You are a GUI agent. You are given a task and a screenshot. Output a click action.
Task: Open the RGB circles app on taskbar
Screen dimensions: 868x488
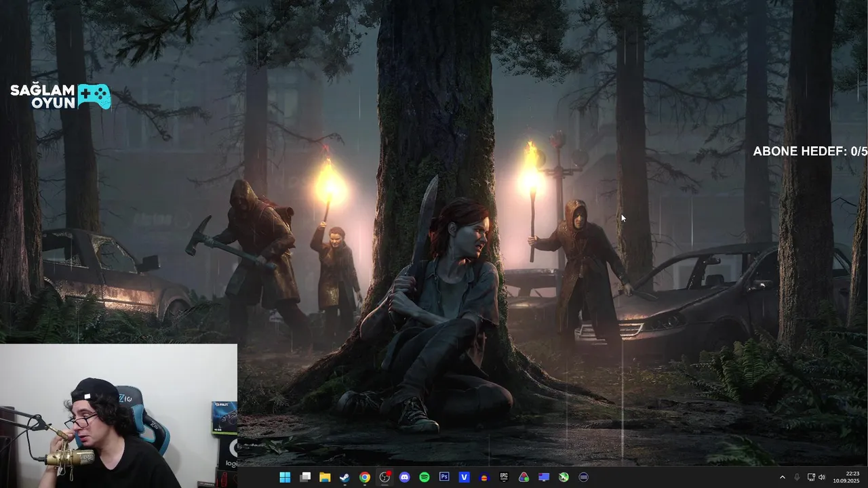tap(524, 477)
